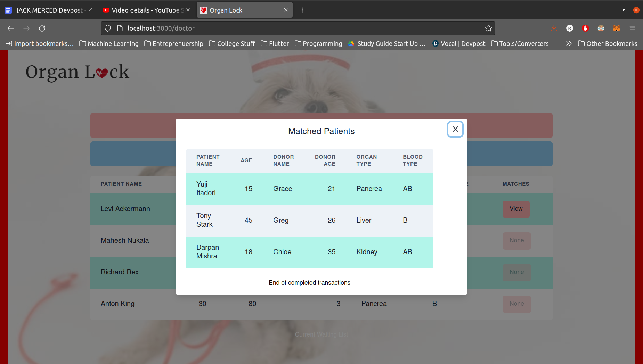Switch to the Video details YouTube tab
This screenshot has height=364, width=643.
pos(146,10)
